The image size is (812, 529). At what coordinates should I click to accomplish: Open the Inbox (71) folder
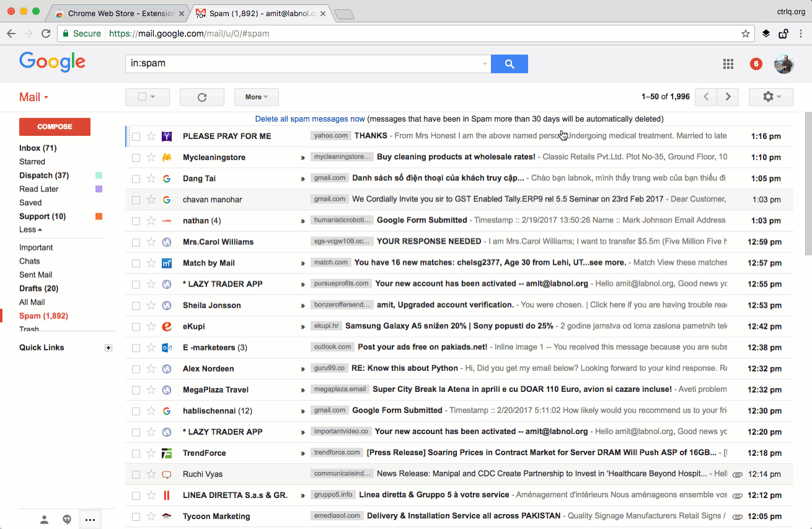tap(38, 148)
